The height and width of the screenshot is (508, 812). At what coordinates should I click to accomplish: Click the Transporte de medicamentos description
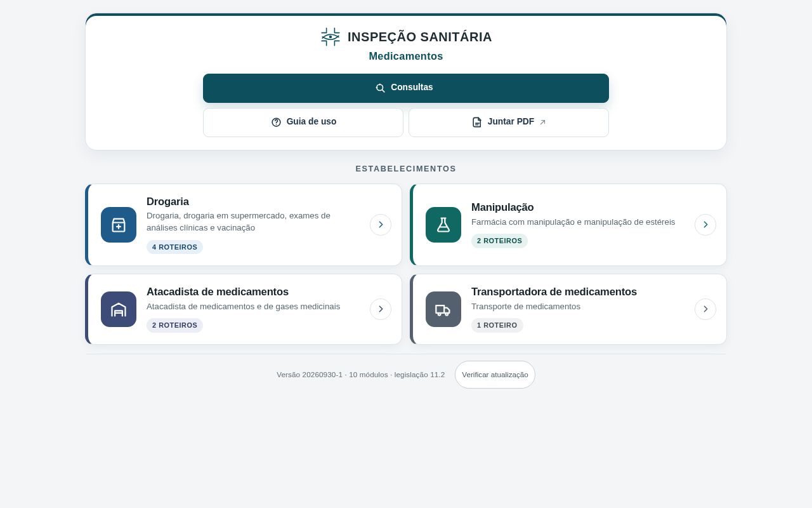(526, 306)
